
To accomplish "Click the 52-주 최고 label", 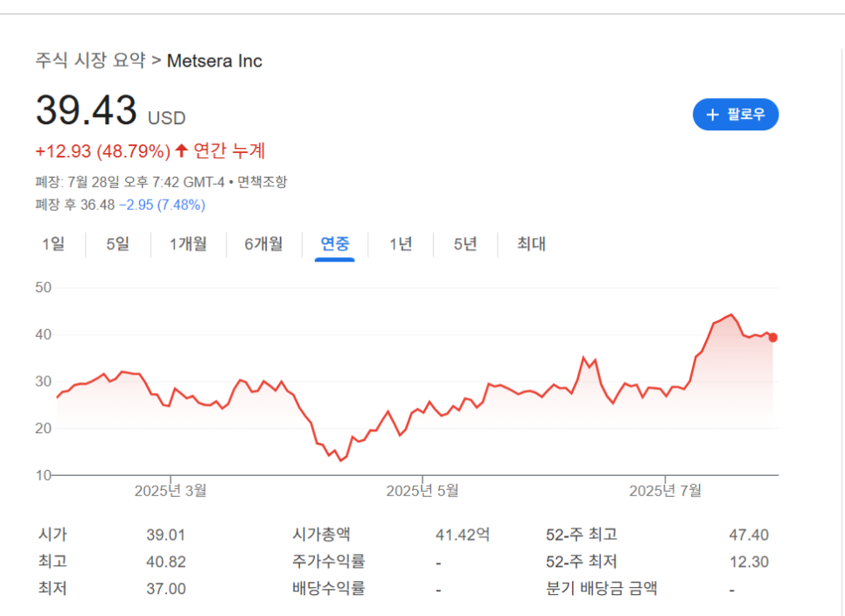I will [582, 535].
